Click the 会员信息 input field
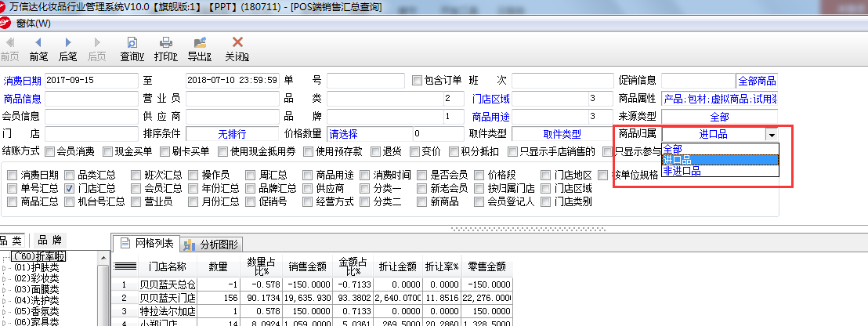The height and width of the screenshot is (326, 868). coord(92,116)
